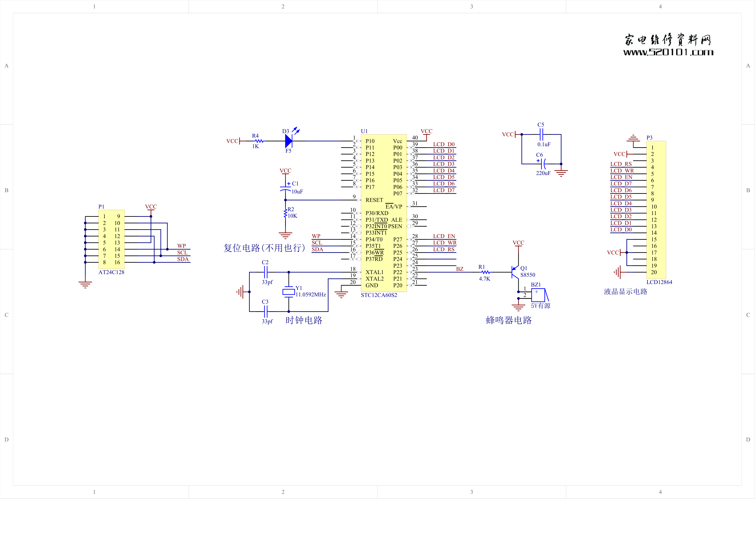Click the 'AT24C128' part name
756x535 pixels.
(112, 272)
